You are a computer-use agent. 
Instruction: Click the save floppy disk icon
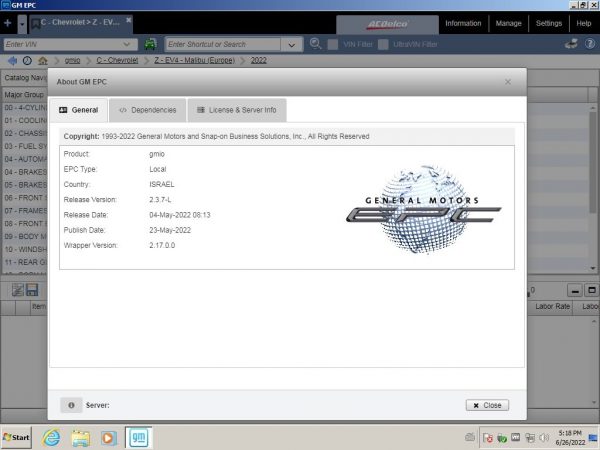pos(32,290)
